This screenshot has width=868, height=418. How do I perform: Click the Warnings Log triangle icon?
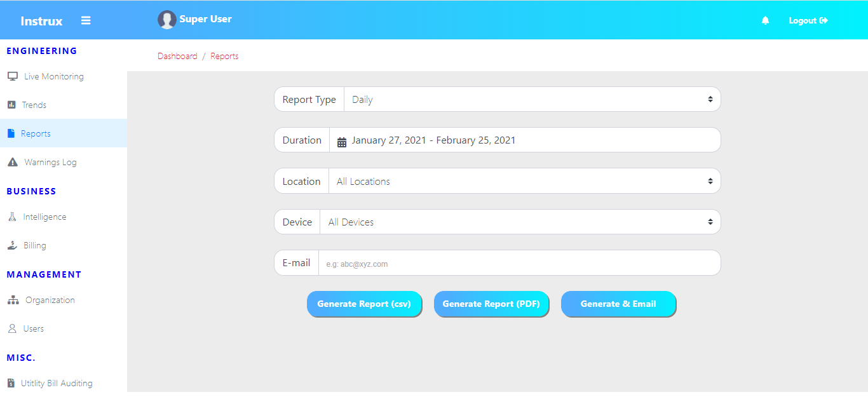pyautogui.click(x=12, y=162)
